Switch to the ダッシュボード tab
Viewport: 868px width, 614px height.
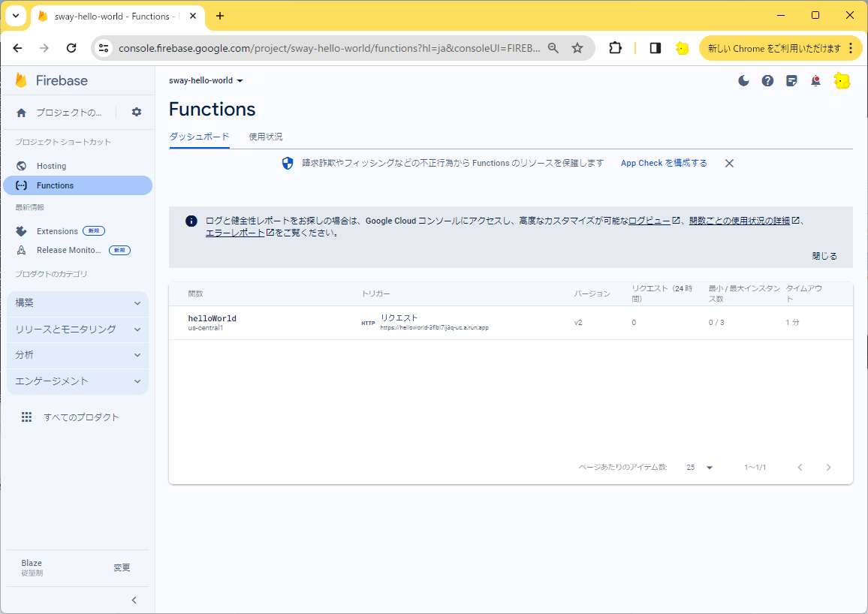click(x=199, y=137)
